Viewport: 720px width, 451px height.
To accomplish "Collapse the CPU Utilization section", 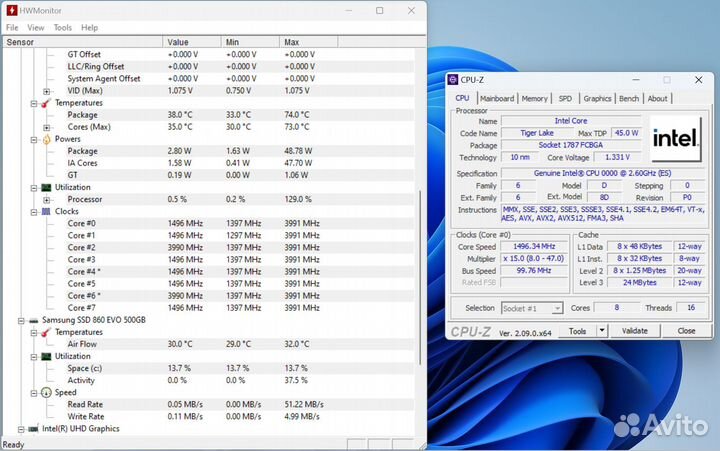I will (x=34, y=188).
